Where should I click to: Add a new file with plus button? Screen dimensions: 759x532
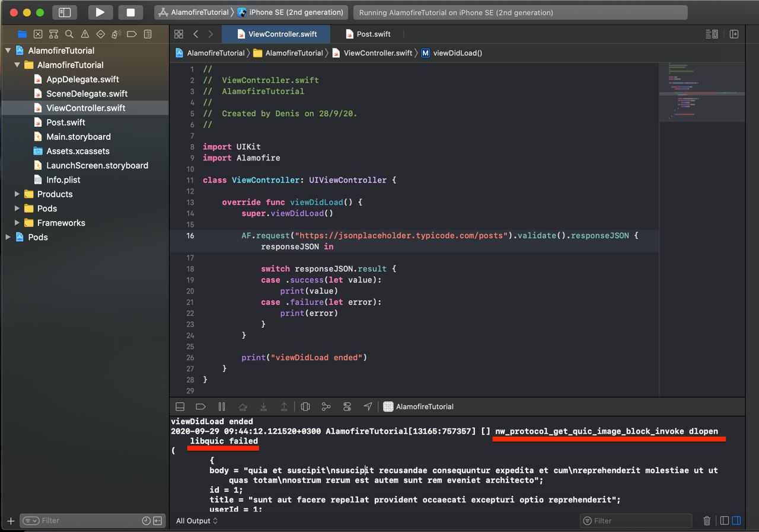(11, 521)
